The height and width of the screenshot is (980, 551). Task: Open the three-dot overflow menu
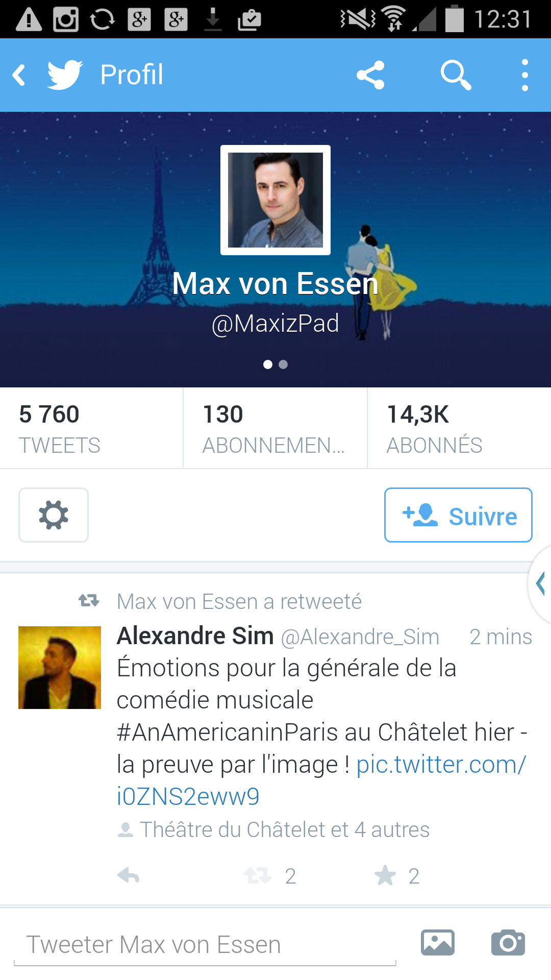click(525, 75)
